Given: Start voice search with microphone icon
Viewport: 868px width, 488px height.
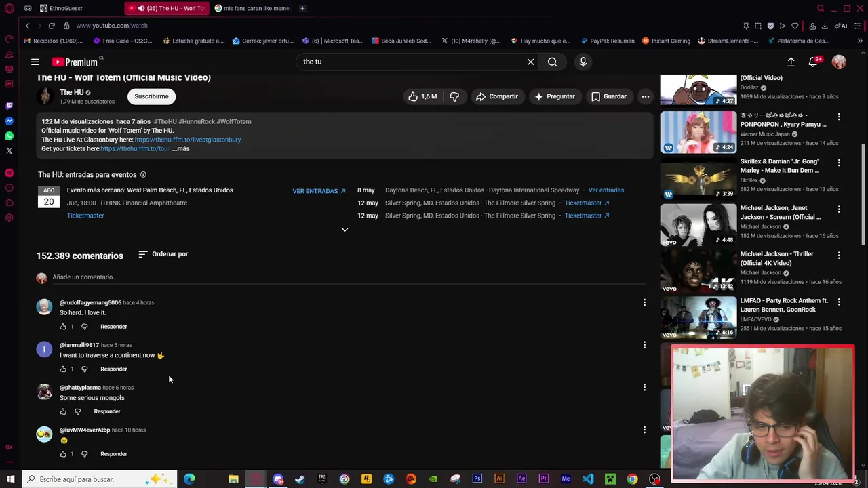Looking at the screenshot, I should pyautogui.click(x=583, y=62).
